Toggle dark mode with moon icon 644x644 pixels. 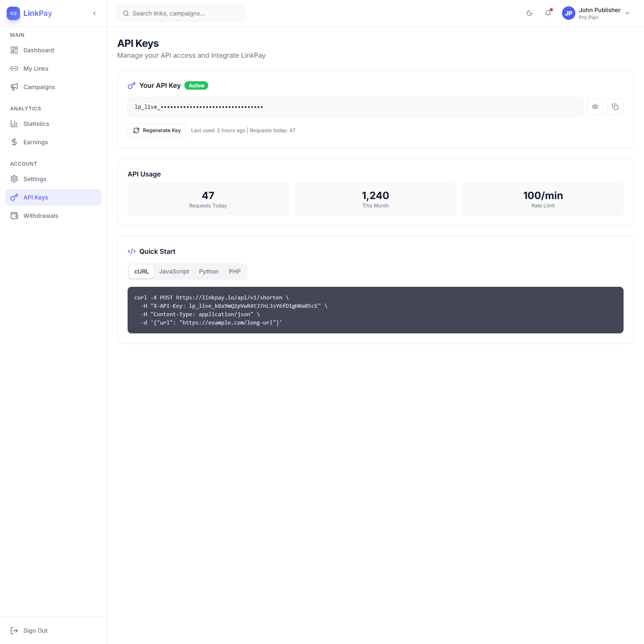(529, 13)
